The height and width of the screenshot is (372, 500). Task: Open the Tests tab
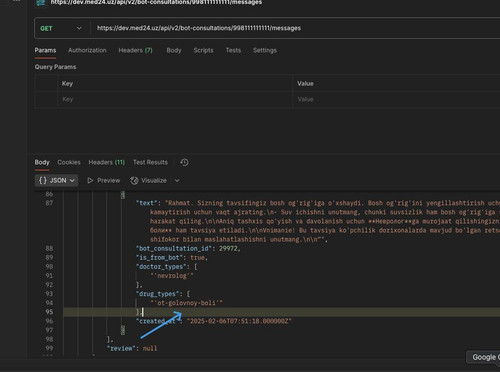pyautogui.click(x=233, y=50)
